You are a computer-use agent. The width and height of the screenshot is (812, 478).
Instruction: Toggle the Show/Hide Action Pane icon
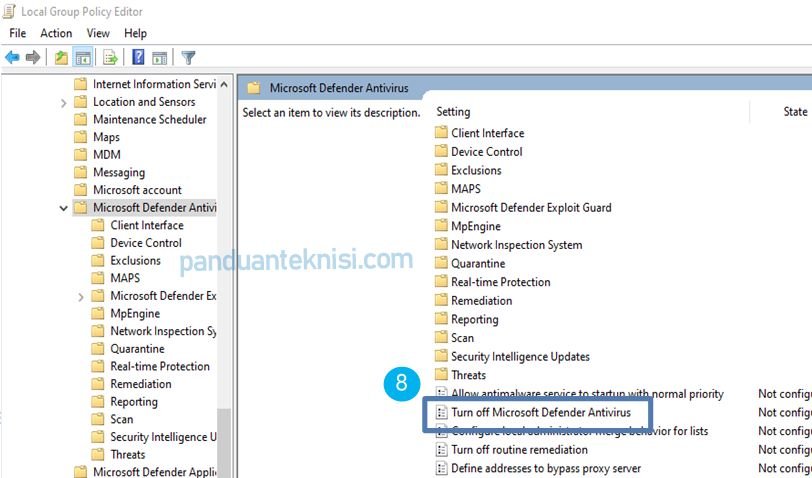160,57
